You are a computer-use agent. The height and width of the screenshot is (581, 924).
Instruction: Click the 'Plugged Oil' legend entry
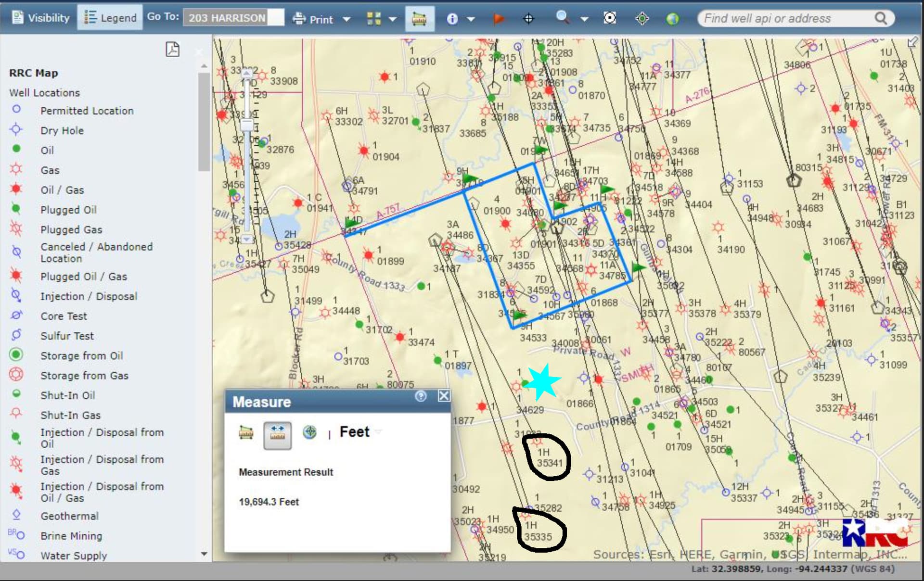pos(68,210)
